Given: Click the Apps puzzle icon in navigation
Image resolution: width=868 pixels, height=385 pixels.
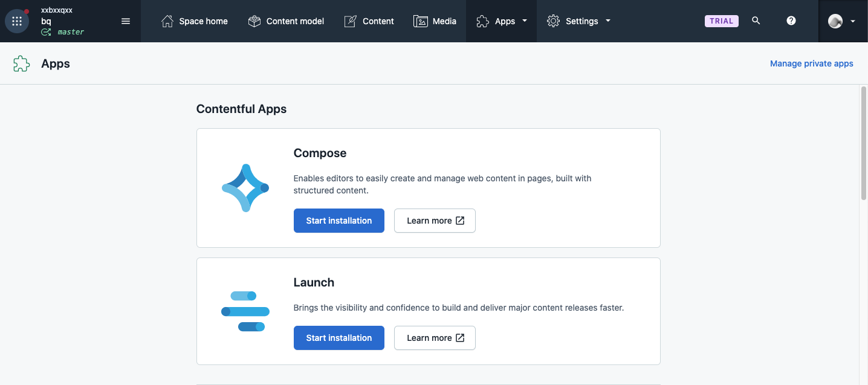Looking at the screenshot, I should 482,21.
